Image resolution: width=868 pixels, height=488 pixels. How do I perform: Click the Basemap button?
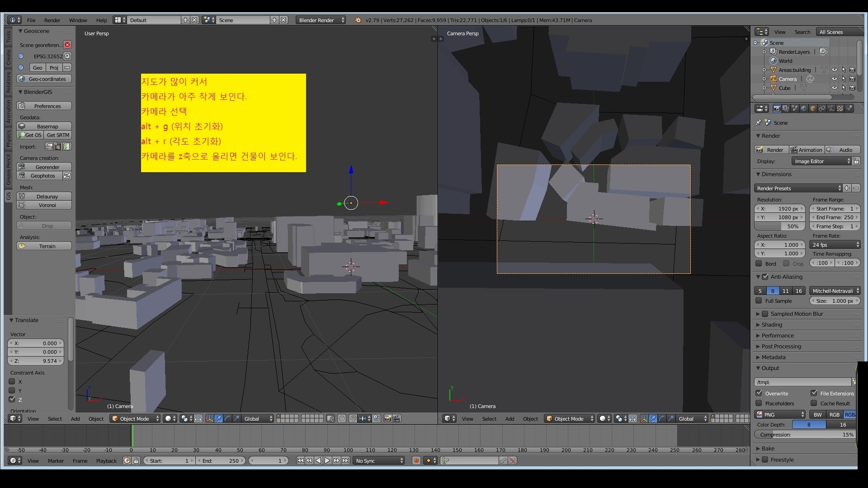[44, 126]
